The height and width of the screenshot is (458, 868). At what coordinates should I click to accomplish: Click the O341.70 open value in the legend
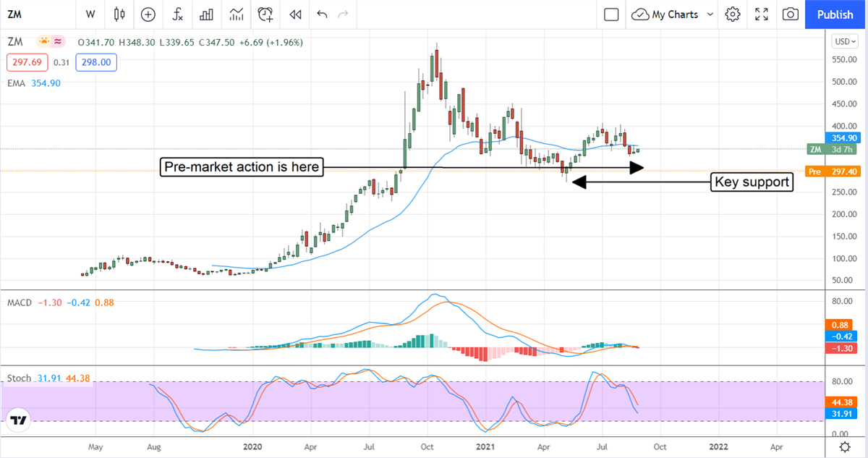click(95, 43)
